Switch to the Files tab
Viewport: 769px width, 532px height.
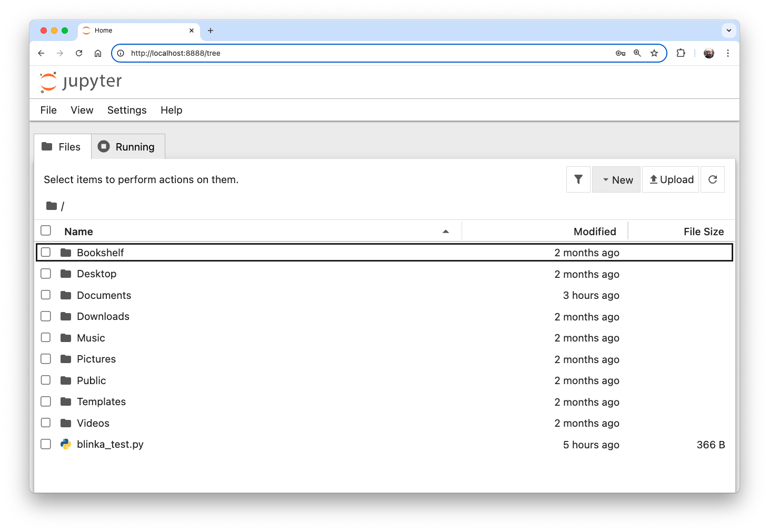click(x=63, y=147)
